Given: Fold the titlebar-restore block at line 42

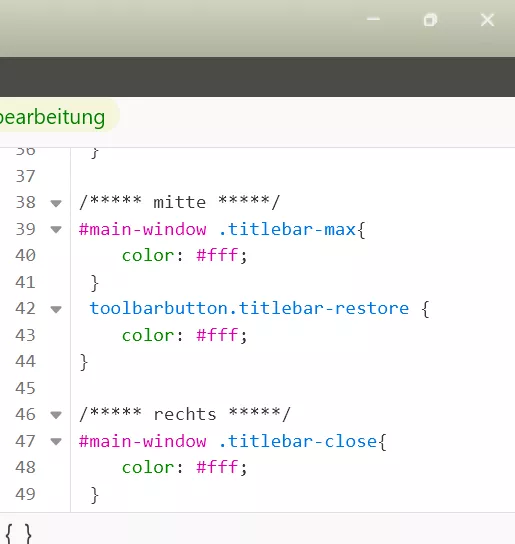Looking at the screenshot, I should (56, 309).
